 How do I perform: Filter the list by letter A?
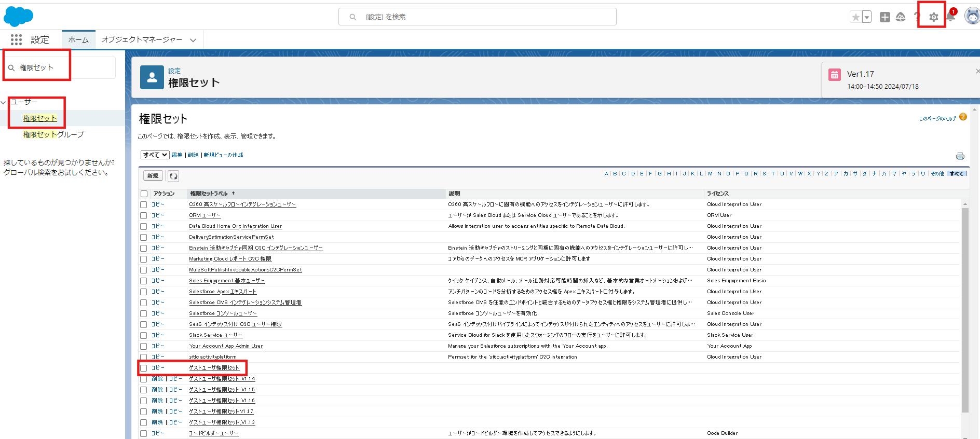(x=606, y=174)
